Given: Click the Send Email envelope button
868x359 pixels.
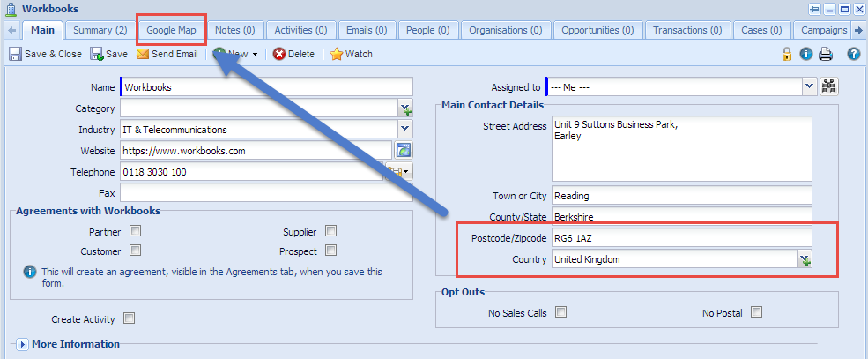Looking at the screenshot, I should click(167, 55).
